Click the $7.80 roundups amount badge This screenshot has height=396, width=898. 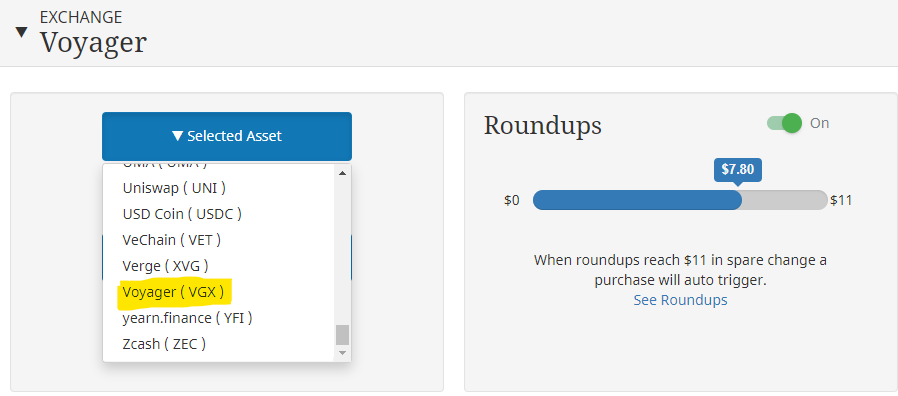(738, 170)
